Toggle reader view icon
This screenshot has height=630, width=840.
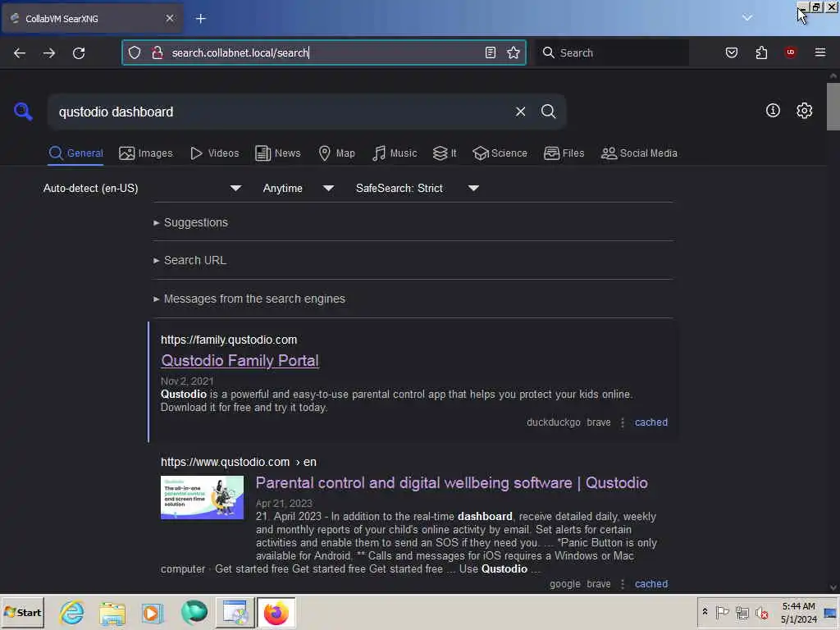491,52
